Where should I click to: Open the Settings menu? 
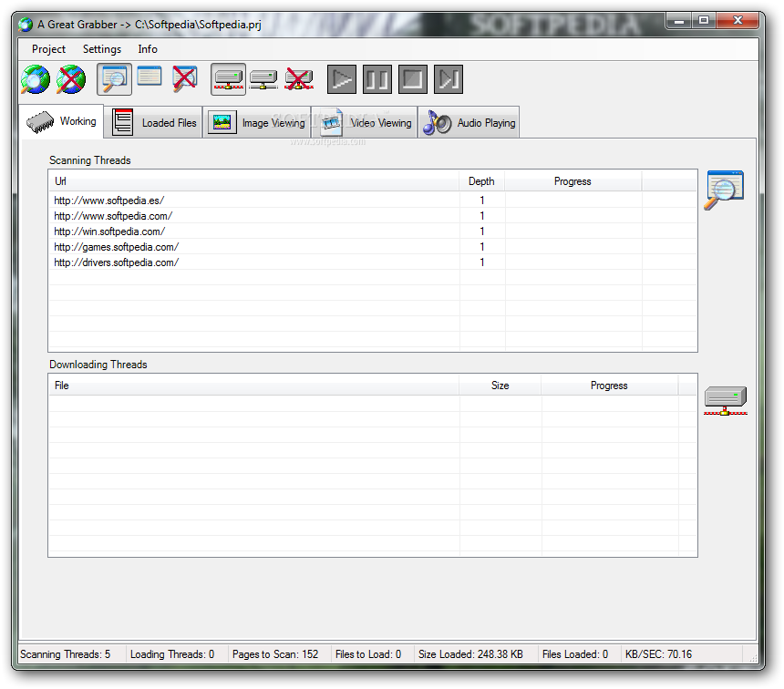(102, 49)
